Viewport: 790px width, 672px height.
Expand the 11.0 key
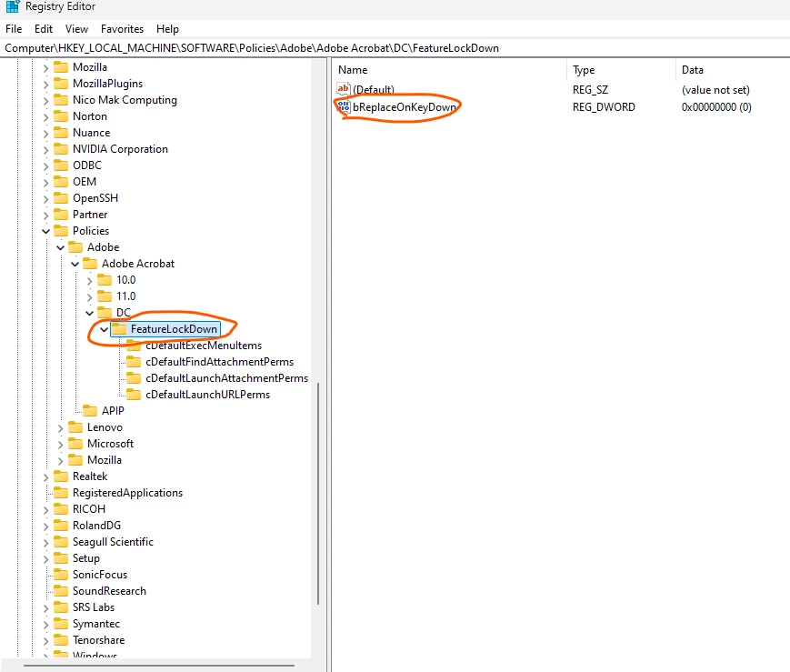click(x=89, y=297)
